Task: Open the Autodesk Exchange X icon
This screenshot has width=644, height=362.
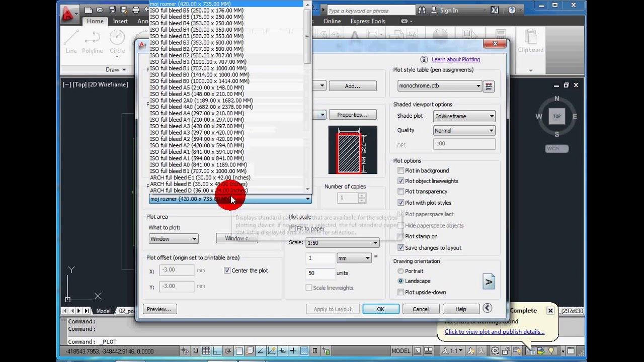Action: point(495,10)
